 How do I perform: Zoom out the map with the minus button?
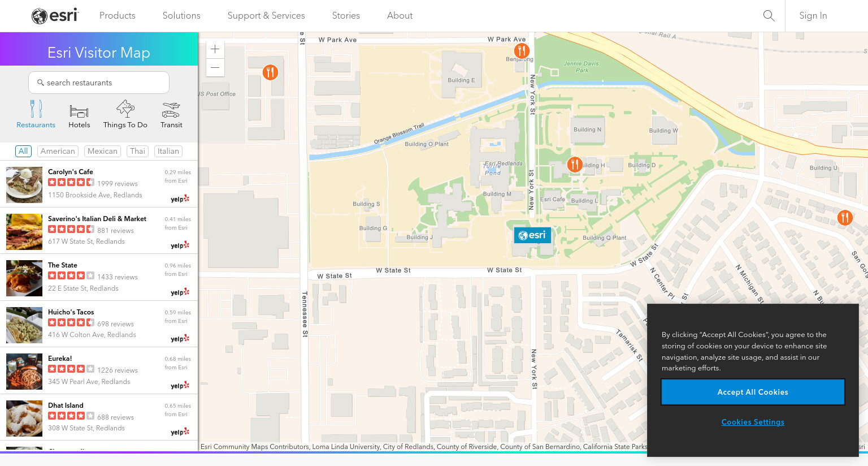pos(215,67)
